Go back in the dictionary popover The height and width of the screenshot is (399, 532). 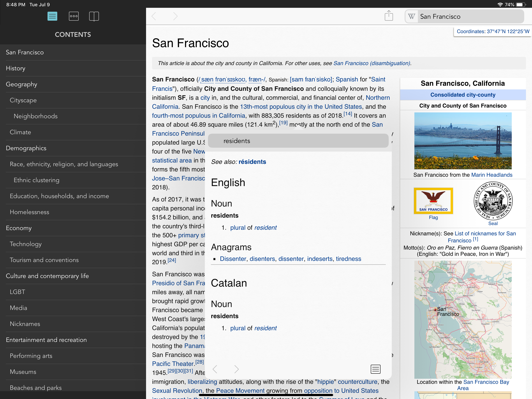click(x=215, y=369)
